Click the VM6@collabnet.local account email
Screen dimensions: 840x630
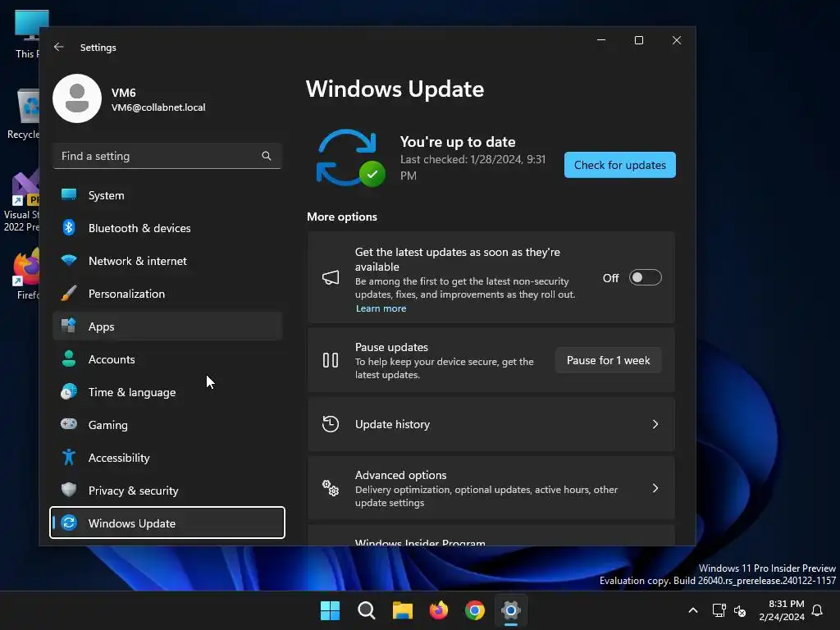point(158,107)
